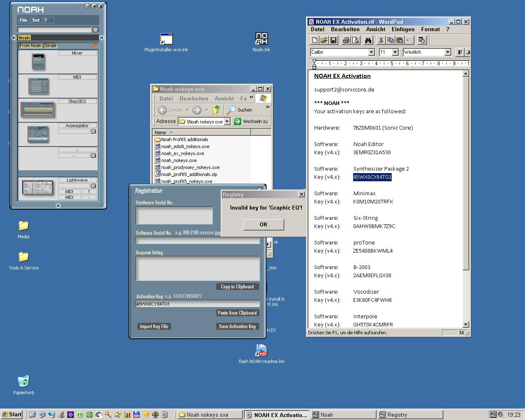Click left skip arrow beside Noah name bar
This screenshot has height=420, width=525.
14,38
